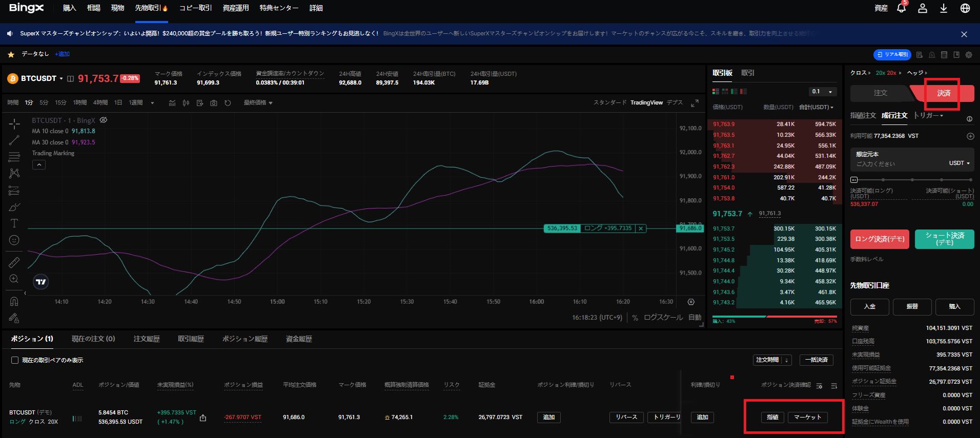Screen dimensions: 980x438
Task: Toggle the magnet snap tool
Action: [14, 302]
